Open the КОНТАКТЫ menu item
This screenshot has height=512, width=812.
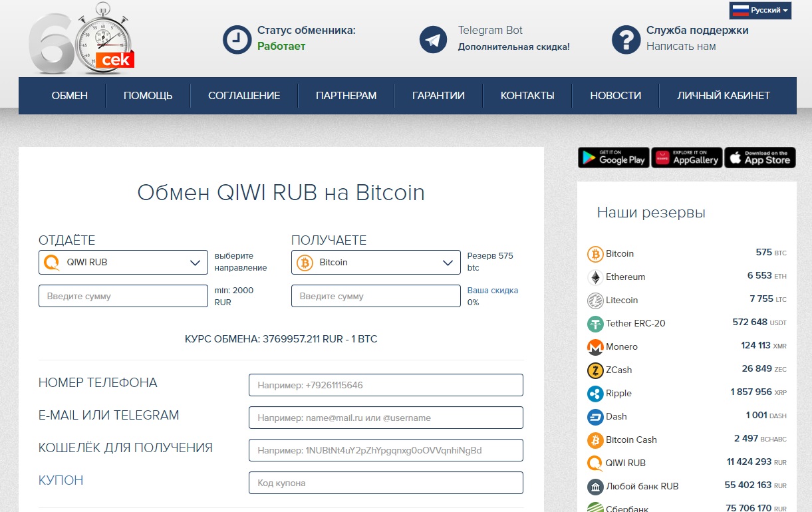pyautogui.click(x=527, y=96)
